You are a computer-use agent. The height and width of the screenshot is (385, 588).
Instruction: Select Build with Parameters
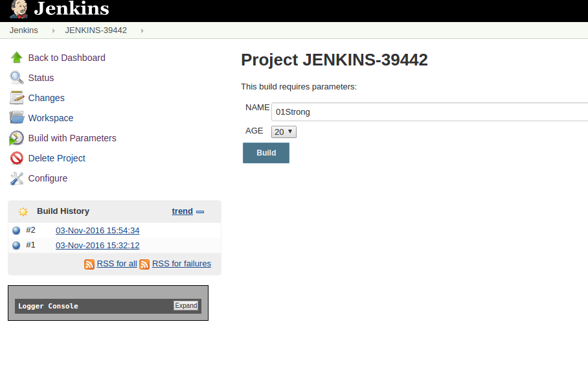click(73, 138)
